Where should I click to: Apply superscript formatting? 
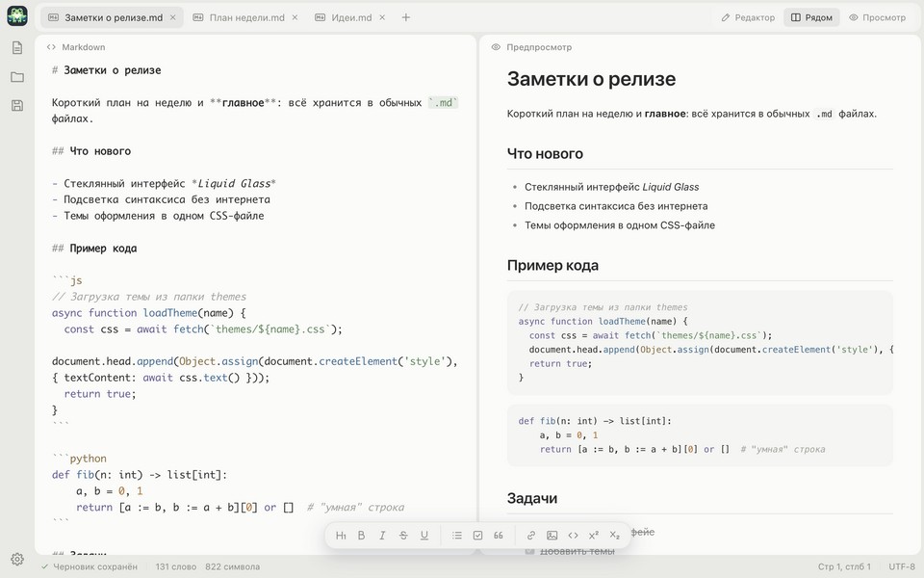tap(594, 536)
